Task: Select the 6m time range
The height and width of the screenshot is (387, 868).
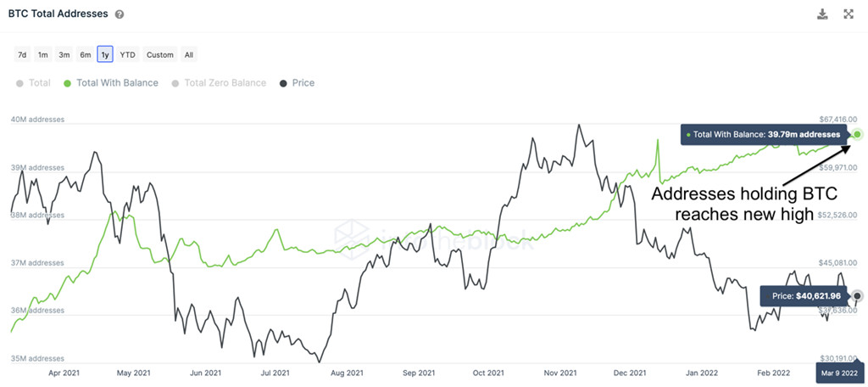Action: coord(86,54)
